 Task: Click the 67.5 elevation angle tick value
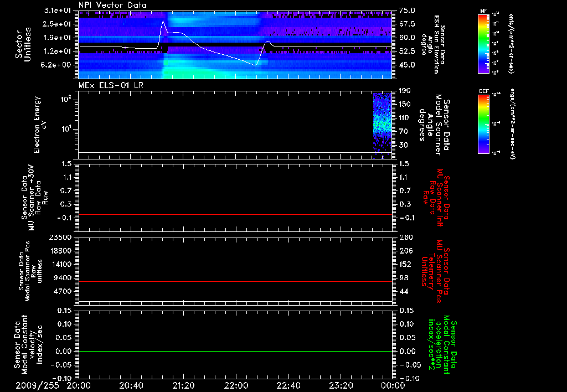pos(407,24)
